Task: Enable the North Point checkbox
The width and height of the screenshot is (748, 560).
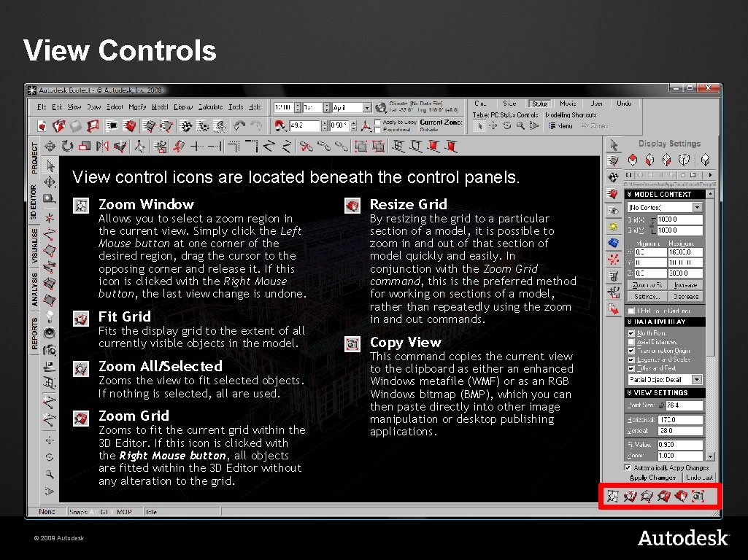Action: (631, 333)
